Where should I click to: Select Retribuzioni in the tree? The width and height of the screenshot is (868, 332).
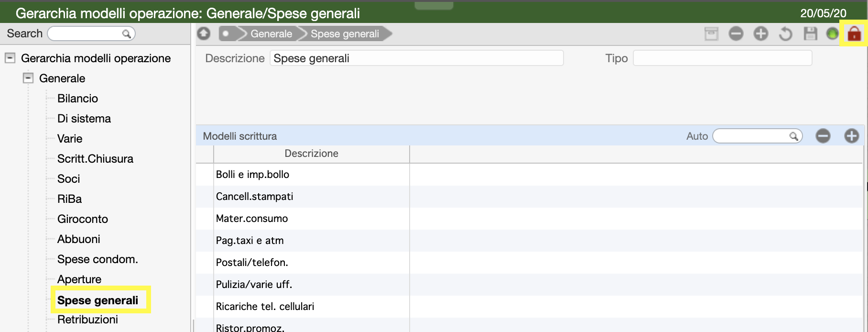87,319
